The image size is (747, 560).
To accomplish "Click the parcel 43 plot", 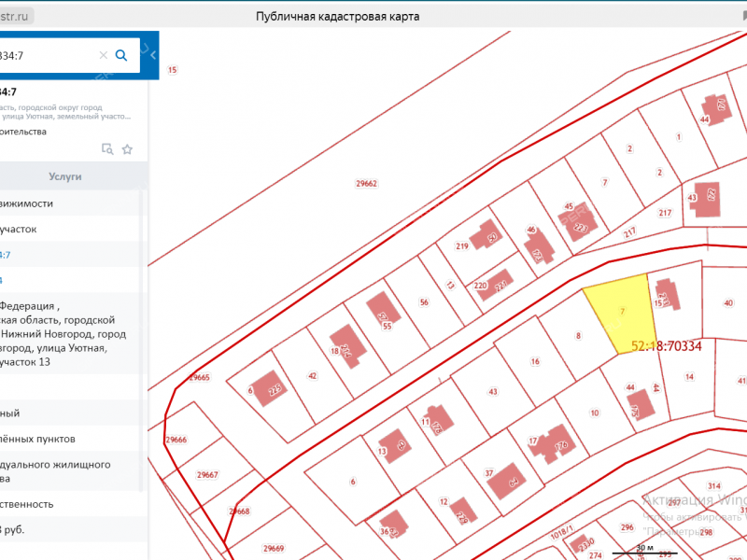I will 491,391.
